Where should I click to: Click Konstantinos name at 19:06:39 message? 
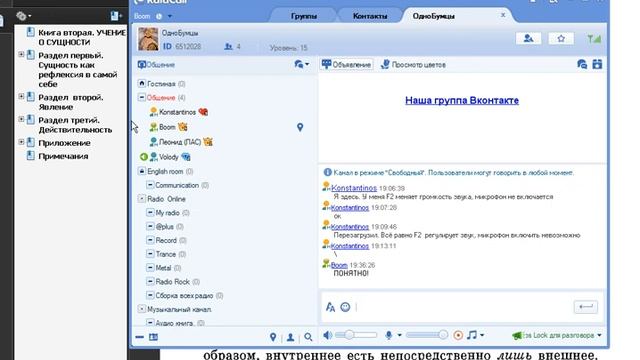(x=354, y=188)
